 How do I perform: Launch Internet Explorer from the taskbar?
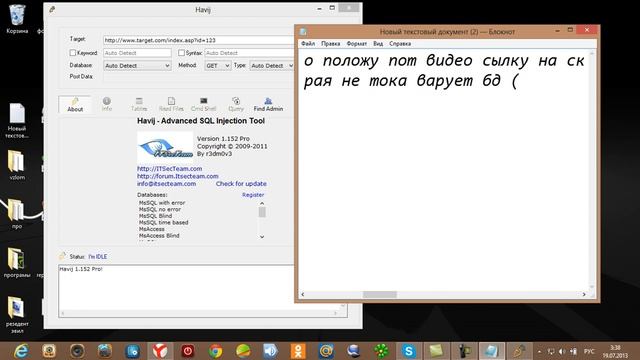21,351
